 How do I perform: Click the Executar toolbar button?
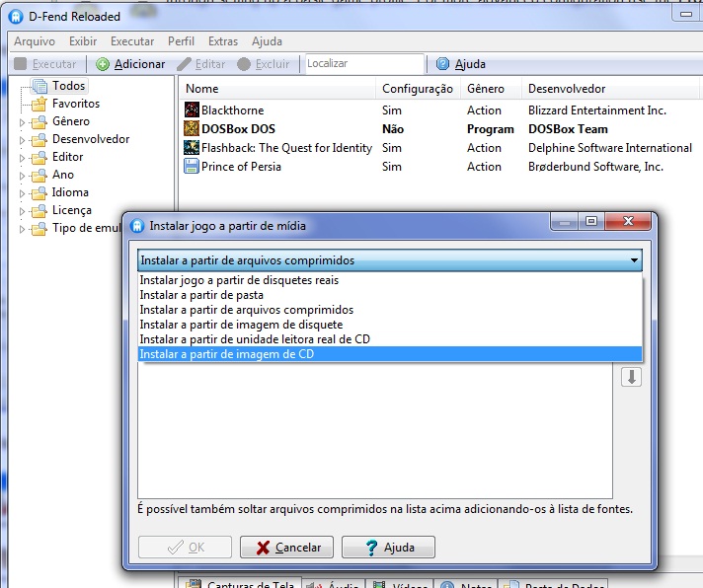(45, 64)
